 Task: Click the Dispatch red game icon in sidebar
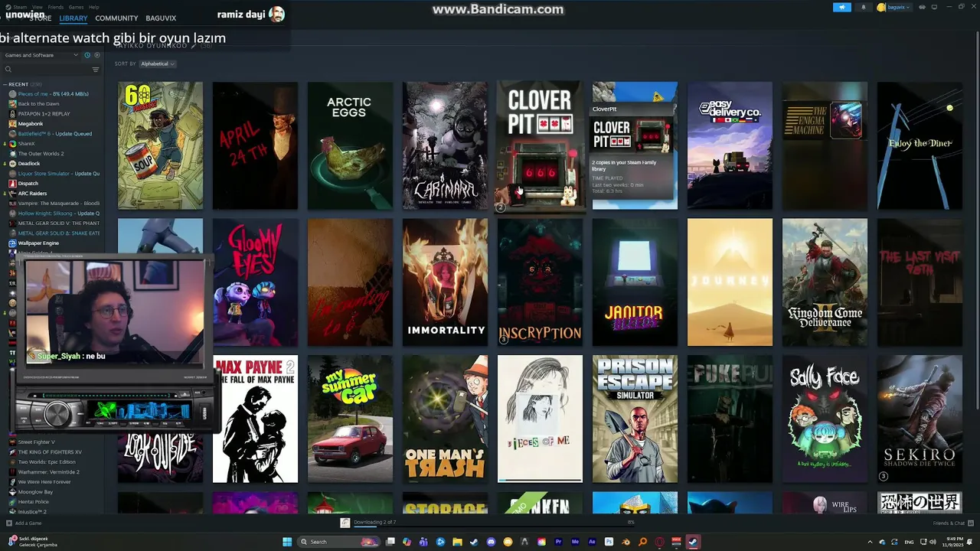[12, 184]
